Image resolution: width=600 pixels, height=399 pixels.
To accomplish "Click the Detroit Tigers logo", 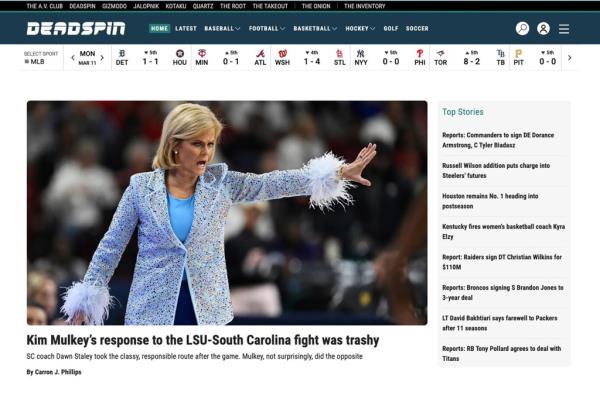I will pyautogui.click(x=122, y=54).
